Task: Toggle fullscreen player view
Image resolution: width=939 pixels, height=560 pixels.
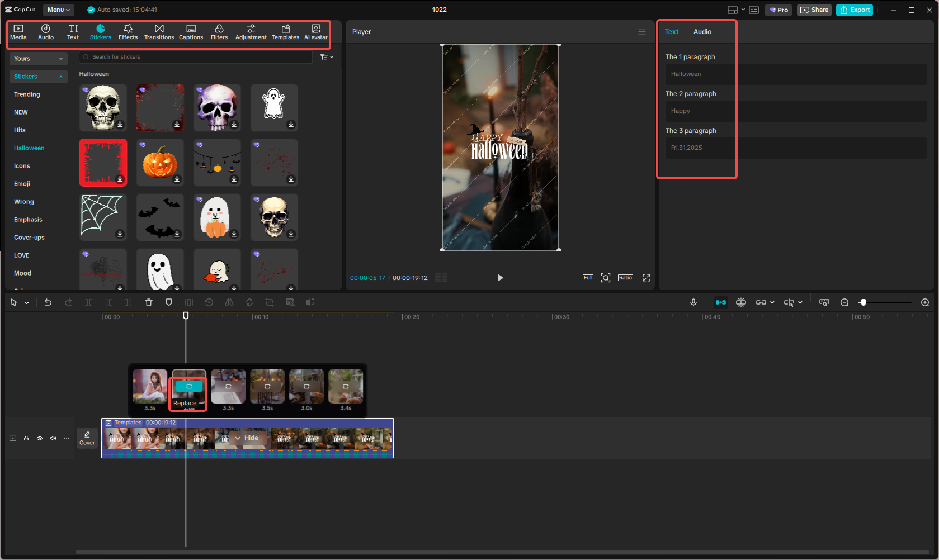Action: pos(647,278)
